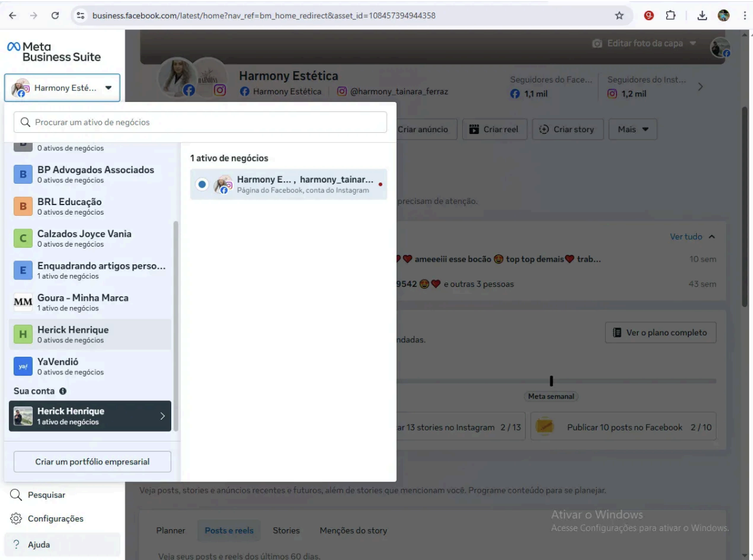The image size is (753, 560).
Task: Click the Meta semanal progress marker
Action: [x=552, y=381]
